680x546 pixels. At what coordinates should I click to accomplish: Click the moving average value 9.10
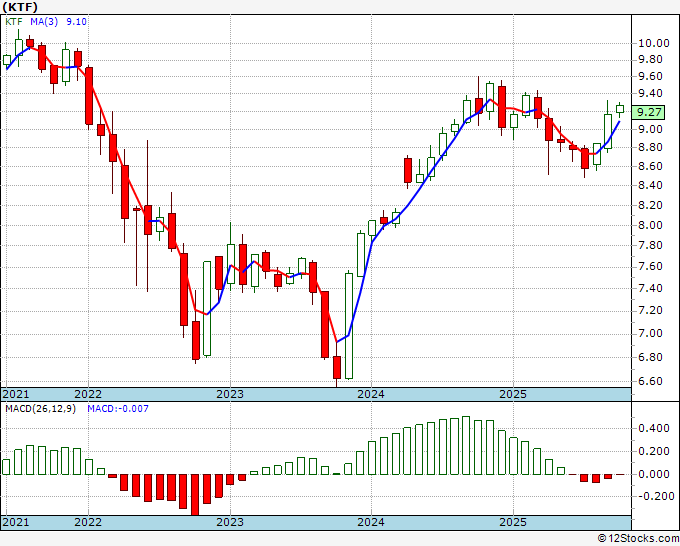[x=76, y=22]
